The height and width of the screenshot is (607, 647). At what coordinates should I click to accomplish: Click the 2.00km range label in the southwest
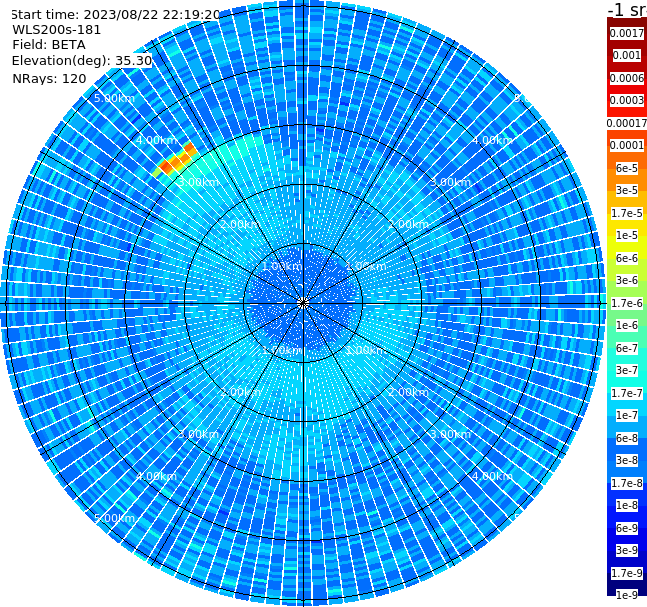pos(241,392)
